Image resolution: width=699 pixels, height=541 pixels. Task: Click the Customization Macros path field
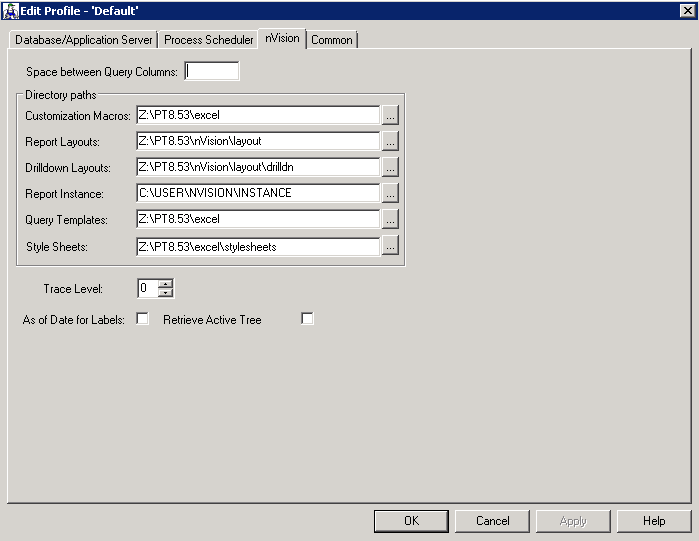tap(258, 115)
